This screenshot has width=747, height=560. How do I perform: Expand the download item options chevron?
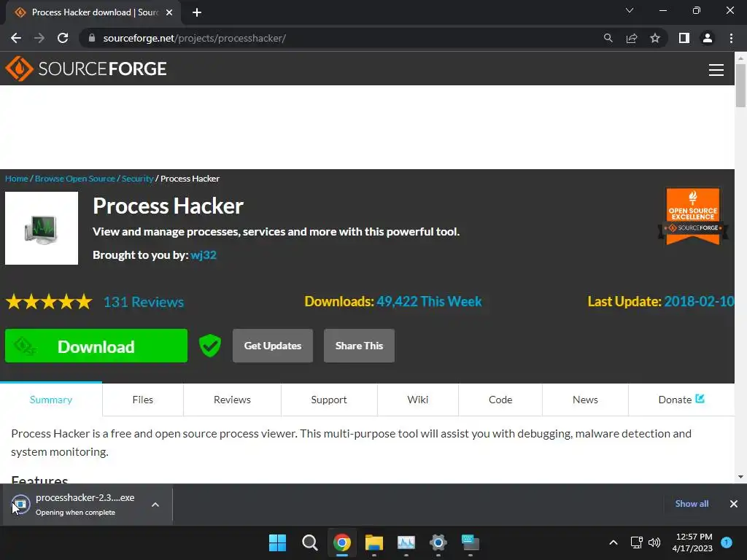click(155, 505)
